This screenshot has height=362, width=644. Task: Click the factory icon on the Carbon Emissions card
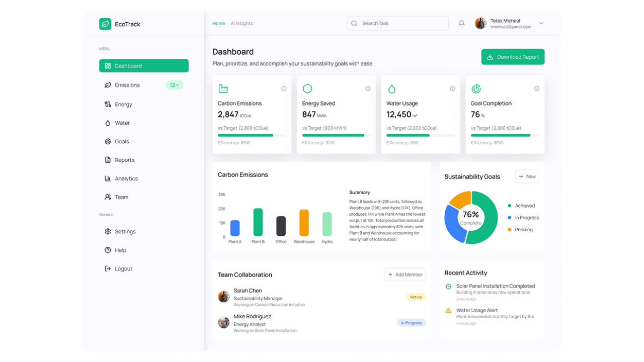point(223,88)
